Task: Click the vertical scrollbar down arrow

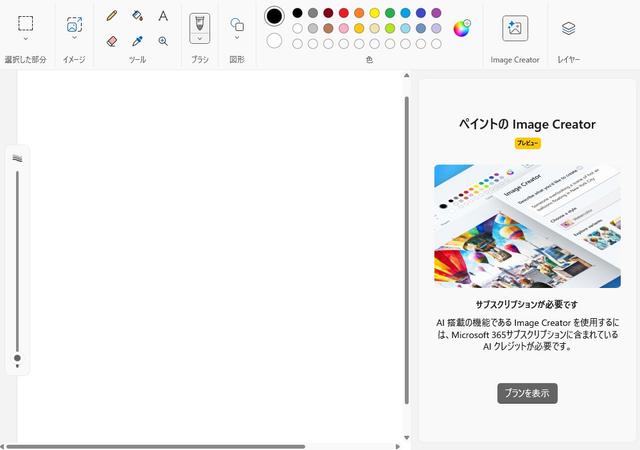Action: click(407, 438)
